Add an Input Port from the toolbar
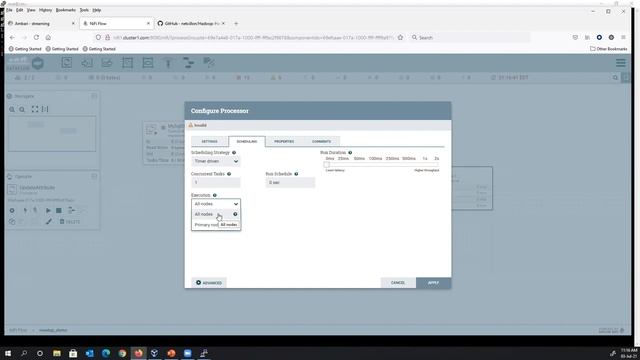 (87, 63)
